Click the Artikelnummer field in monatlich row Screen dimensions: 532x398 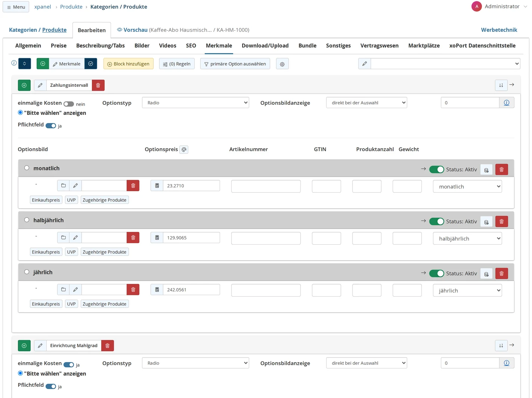point(266,186)
